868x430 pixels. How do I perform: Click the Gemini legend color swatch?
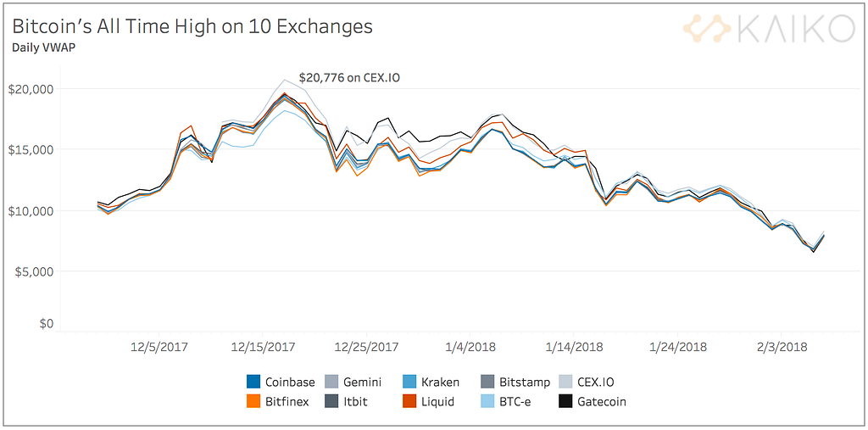point(331,383)
